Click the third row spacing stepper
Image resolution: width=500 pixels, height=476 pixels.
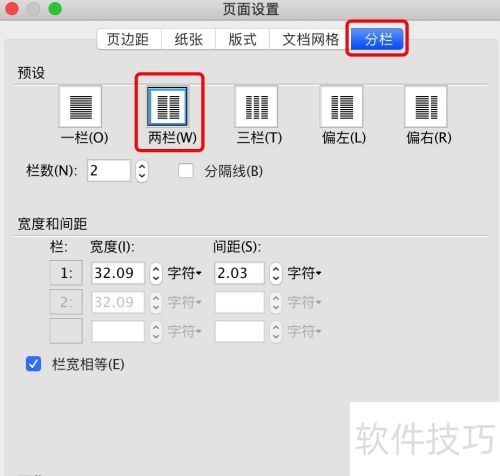[276, 331]
